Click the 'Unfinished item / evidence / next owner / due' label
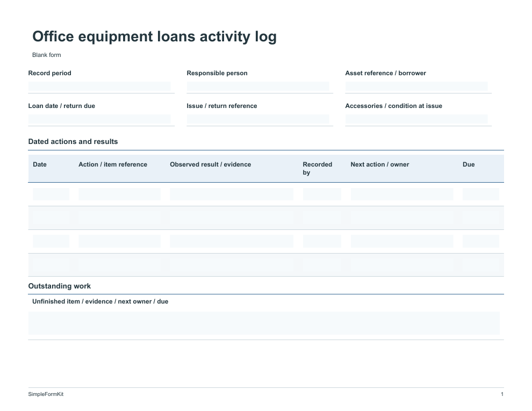 100,301
